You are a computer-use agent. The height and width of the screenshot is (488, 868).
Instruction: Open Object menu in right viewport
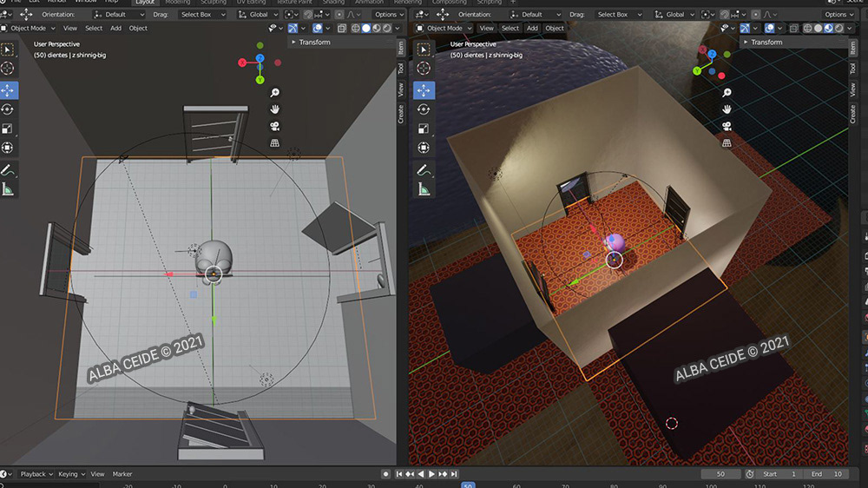[554, 28]
